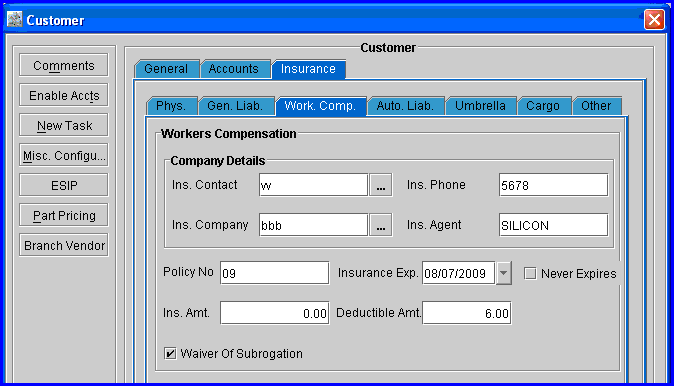
Task: Click the Ins. Company field
Action: tap(313, 225)
